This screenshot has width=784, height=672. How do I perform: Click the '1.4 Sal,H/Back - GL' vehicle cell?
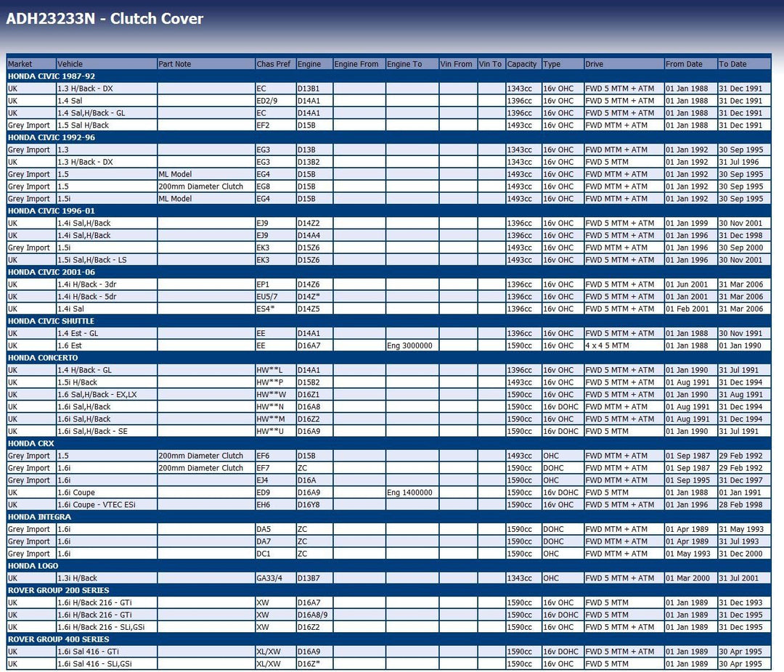click(x=107, y=113)
